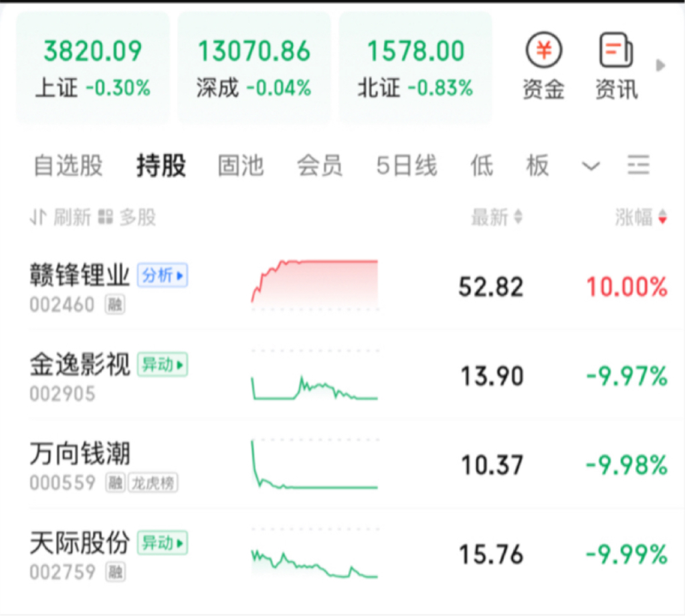This screenshot has width=685, height=616.
Task: Select the 52.82 latest price
Action: click(x=490, y=288)
